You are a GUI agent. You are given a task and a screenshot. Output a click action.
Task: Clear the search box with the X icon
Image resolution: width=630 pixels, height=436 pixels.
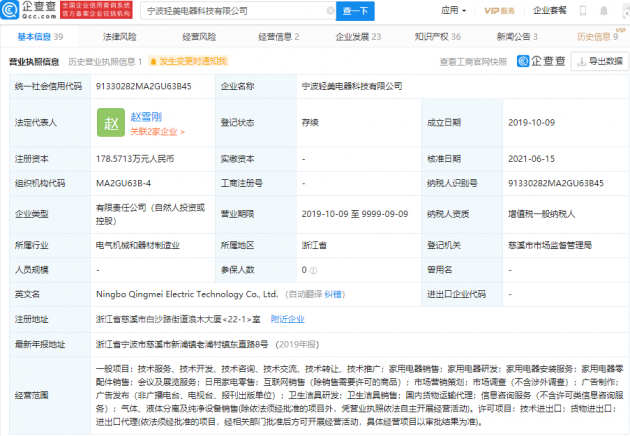tap(330, 11)
